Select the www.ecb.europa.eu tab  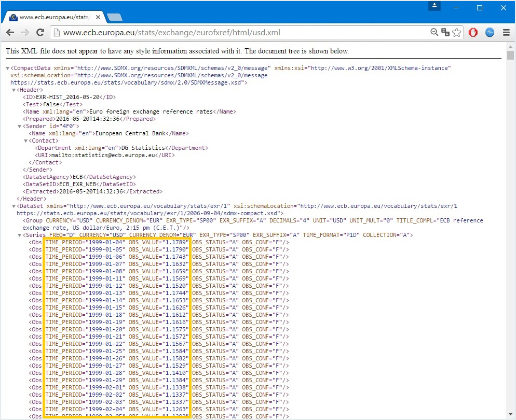(x=52, y=17)
